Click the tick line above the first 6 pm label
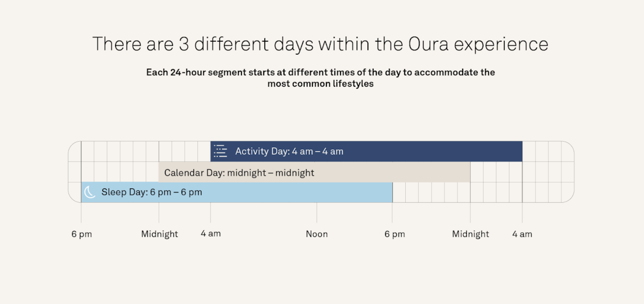 click(81, 213)
